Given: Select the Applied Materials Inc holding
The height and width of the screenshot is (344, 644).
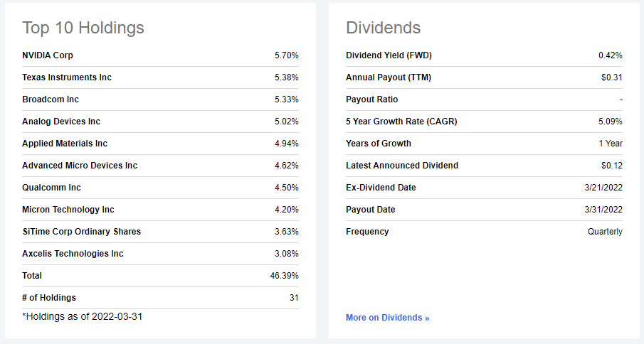Looking at the screenshot, I should tap(65, 144).
